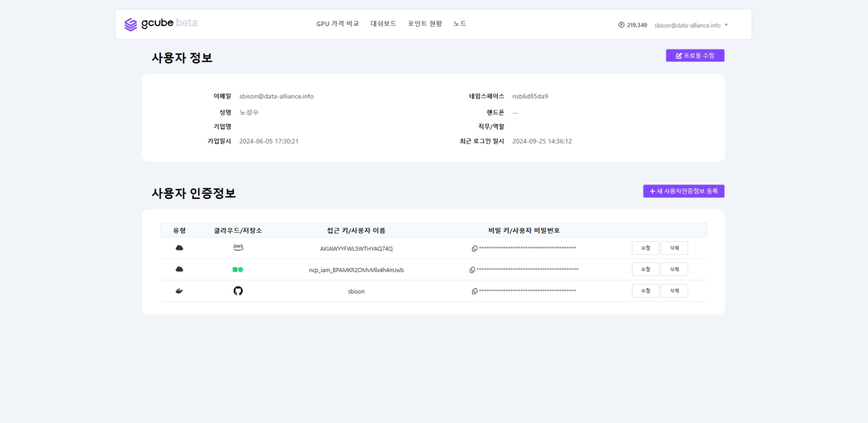
Task: Click the 클라우드/저장소 column header
Action: [x=238, y=230]
